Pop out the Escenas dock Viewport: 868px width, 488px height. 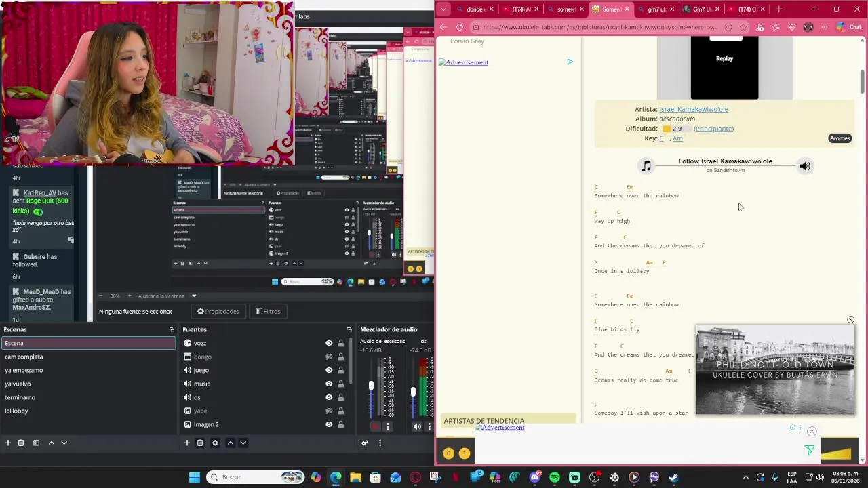[172, 329]
